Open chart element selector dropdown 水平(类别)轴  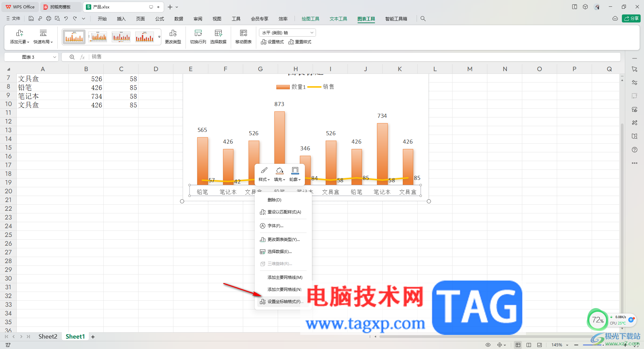coord(287,33)
